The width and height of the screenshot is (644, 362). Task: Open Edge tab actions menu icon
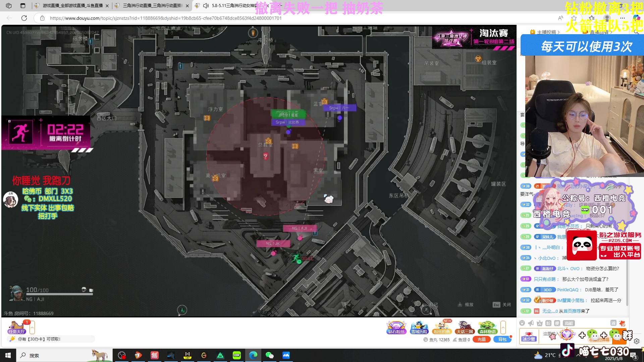(22, 6)
